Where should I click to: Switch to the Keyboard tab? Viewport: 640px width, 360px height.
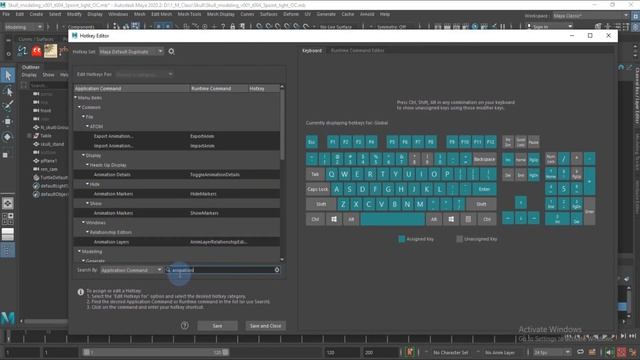(312, 51)
